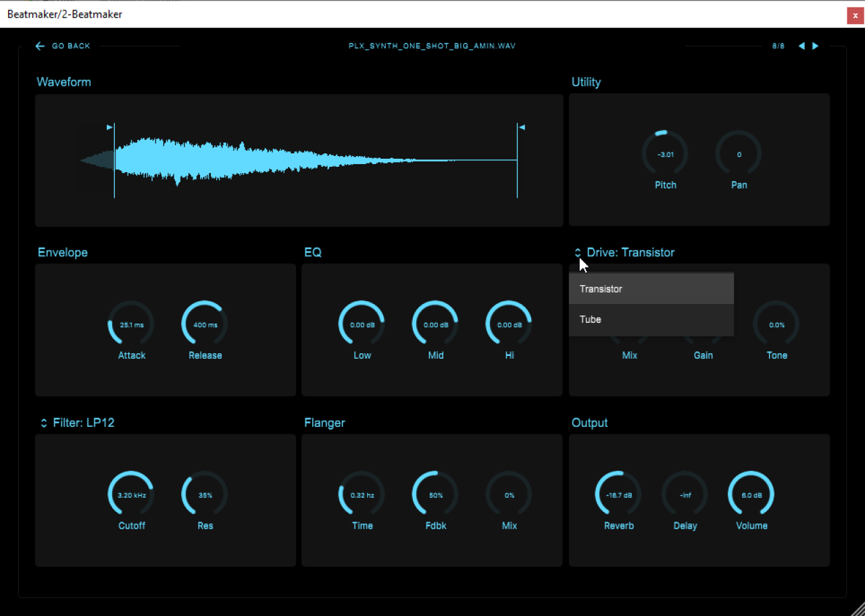The image size is (865, 616).
Task: Click the Go Back arrow icon
Action: [40, 46]
